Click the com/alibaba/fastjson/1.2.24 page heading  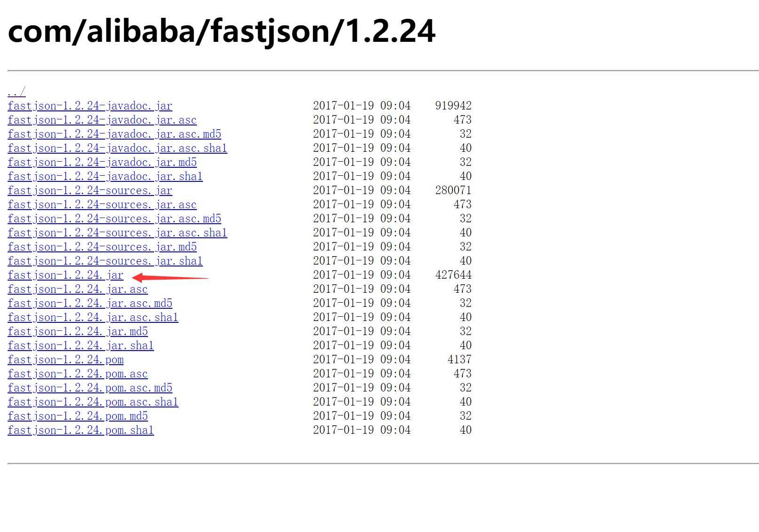click(222, 31)
